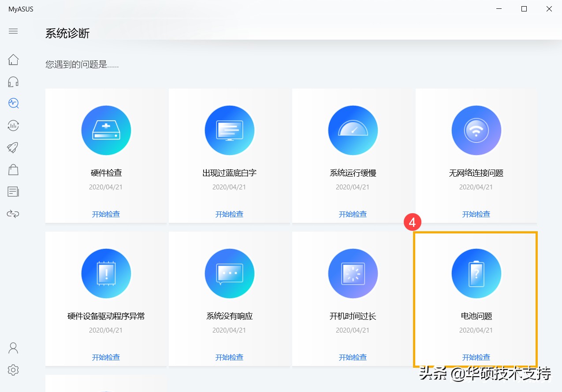Open the user profile icon
Viewport: 562px width, 392px height.
pos(13,348)
